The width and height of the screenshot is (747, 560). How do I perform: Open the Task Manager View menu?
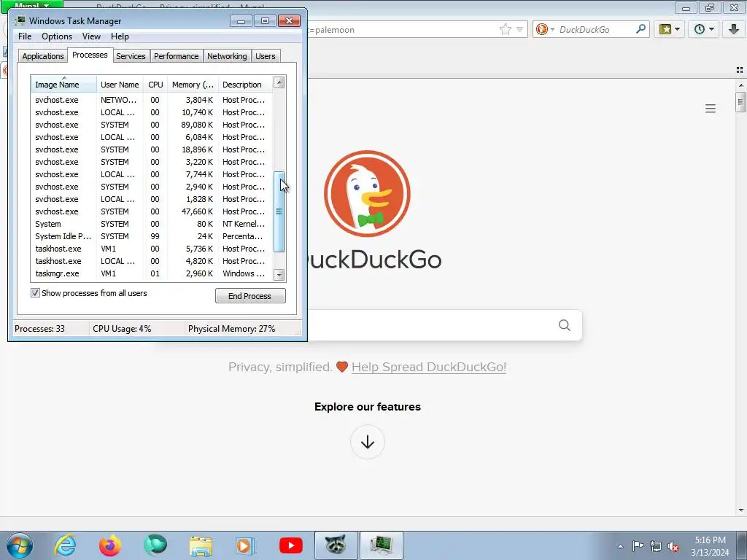pos(91,36)
